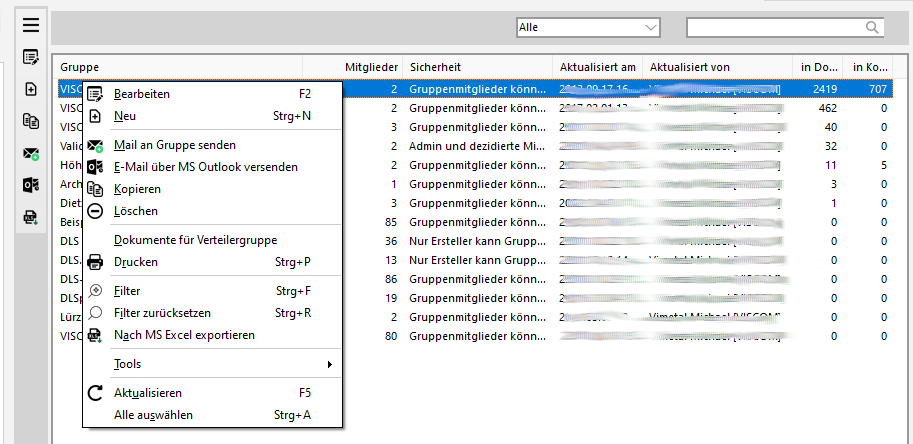Choose Aktualisieren in the context menu
This screenshot has width=913, height=444.
213,393
